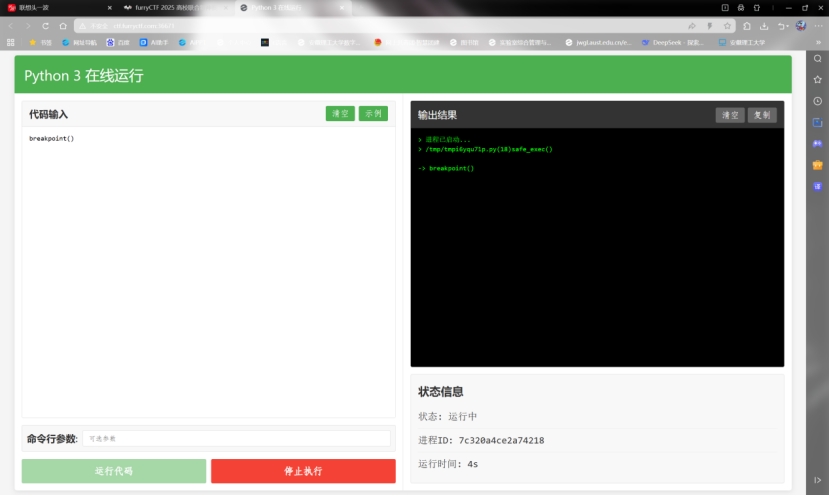
Task: Open the browser downloads icon
Action: pos(764,25)
